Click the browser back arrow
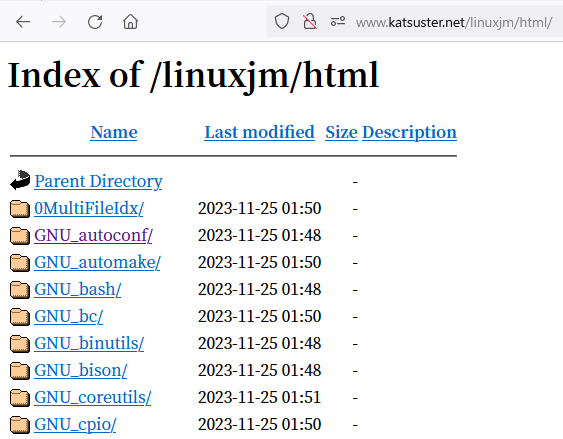 23,22
